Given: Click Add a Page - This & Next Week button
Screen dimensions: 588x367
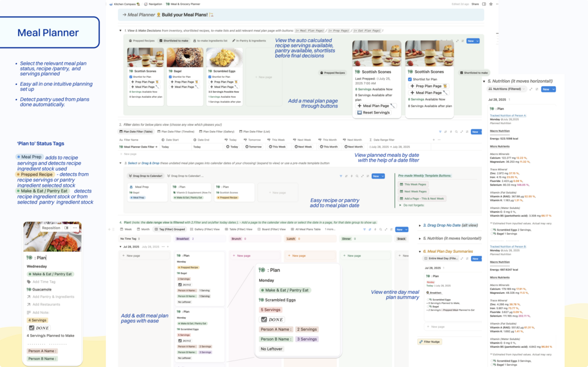Looking at the screenshot, I should [x=422, y=198].
